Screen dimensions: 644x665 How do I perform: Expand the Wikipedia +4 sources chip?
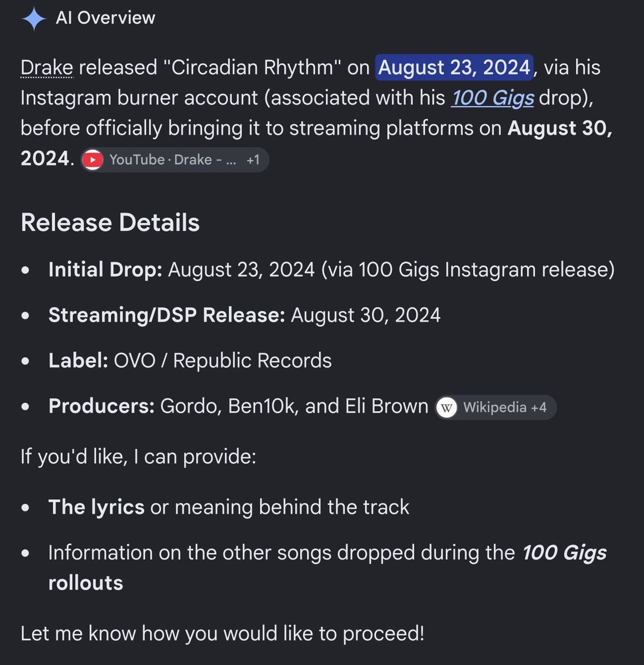coord(495,407)
